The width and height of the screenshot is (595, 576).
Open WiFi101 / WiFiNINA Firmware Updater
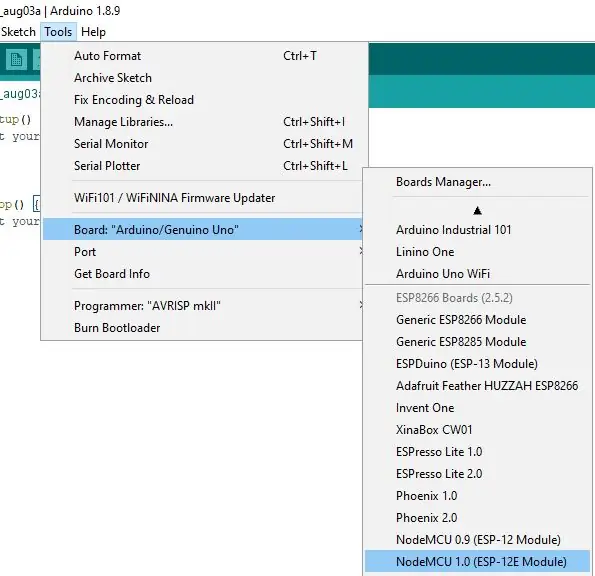pos(204,198)
